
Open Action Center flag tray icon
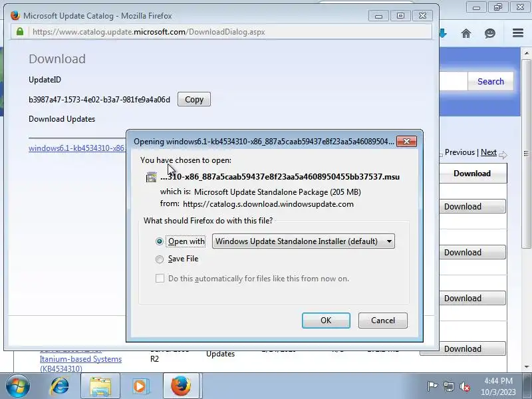click(x=432, y=386)
